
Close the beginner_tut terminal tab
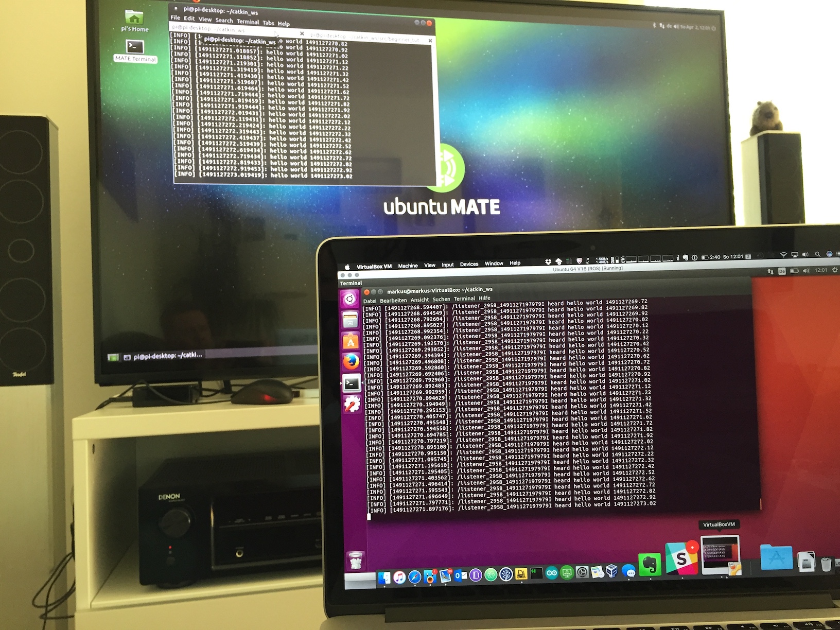(430, 40)
